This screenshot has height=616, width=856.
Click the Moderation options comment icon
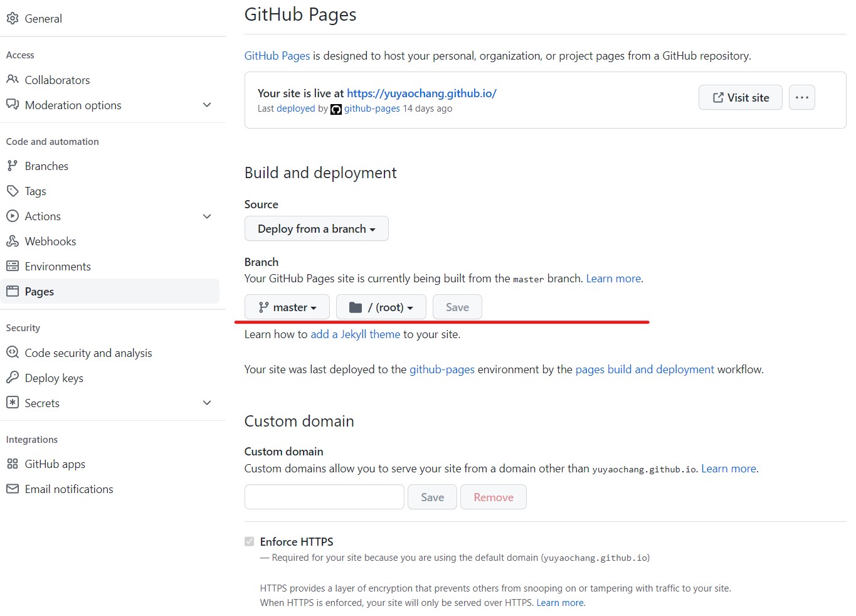[x=12, y=105]
